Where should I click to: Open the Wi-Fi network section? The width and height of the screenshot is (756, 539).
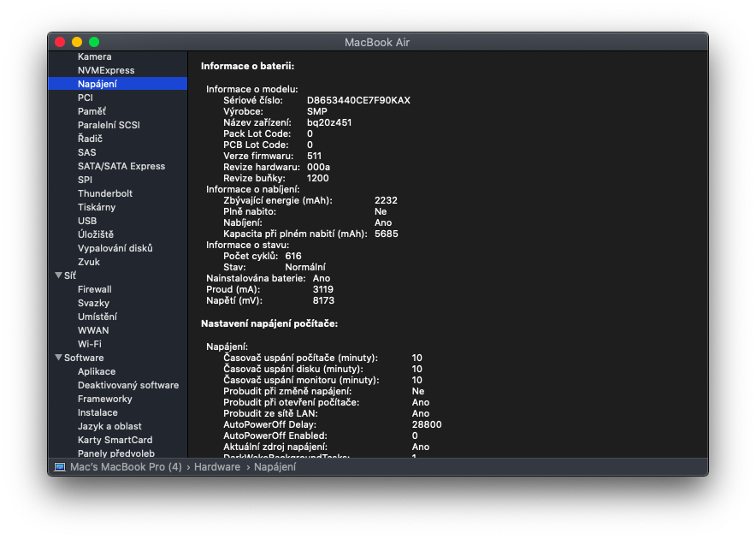click(x=89, y=344)
